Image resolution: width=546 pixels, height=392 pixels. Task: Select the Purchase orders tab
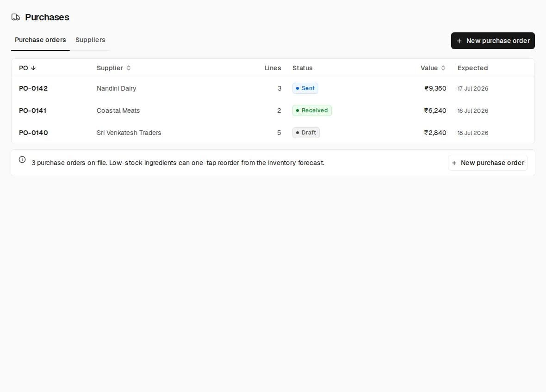[40, 40]
